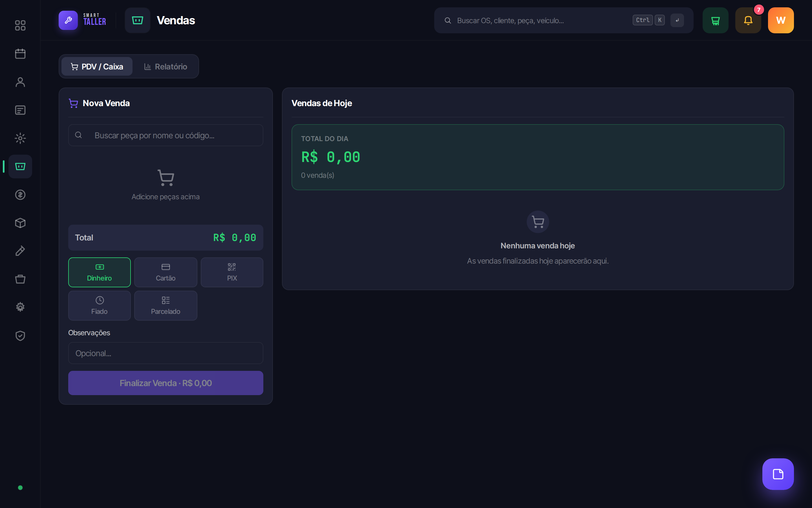The image size is (812, 508).
Task: Click the magnifier icon in global search
Action: pos(448,21)
